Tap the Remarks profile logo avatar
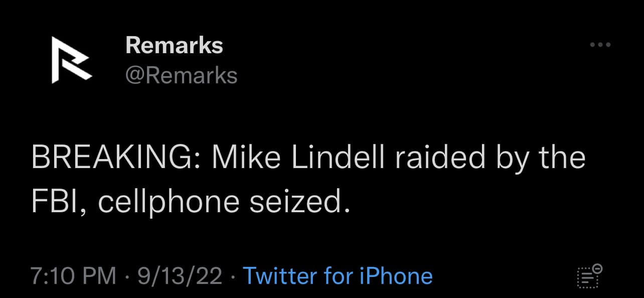Image resolution: width=644 pixels, height=298 pixels. [x=72, y=60]
